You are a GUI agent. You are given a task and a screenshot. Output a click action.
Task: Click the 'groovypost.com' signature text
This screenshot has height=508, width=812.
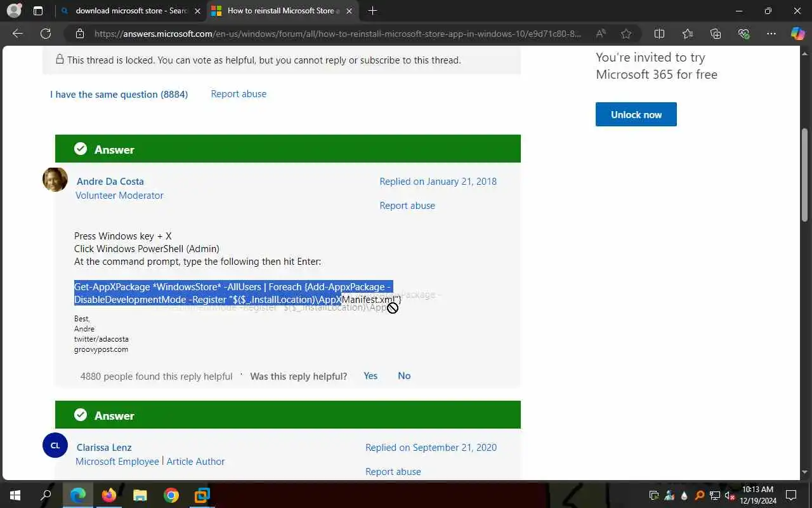point(101,349)
